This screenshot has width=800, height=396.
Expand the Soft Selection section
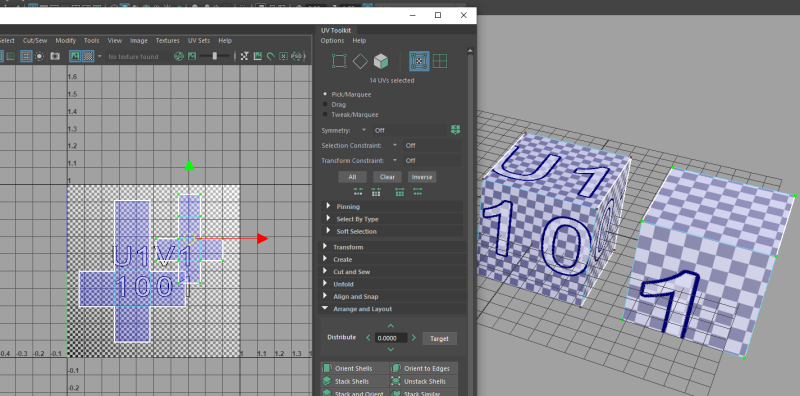pyautogui.click(x=392, y=231)
